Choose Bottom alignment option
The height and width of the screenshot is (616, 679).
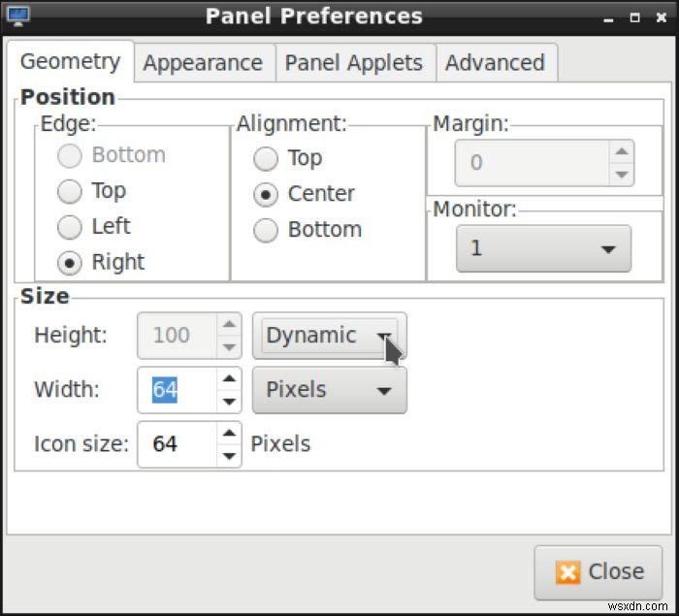[x=265, y=230]
